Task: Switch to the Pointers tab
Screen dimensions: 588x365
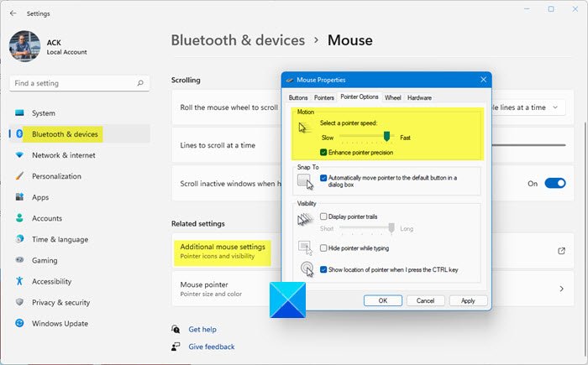Action: pos(324,97)
